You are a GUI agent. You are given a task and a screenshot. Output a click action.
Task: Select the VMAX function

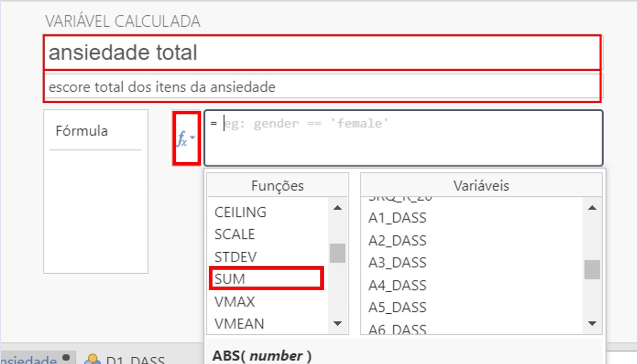[235, 301]
